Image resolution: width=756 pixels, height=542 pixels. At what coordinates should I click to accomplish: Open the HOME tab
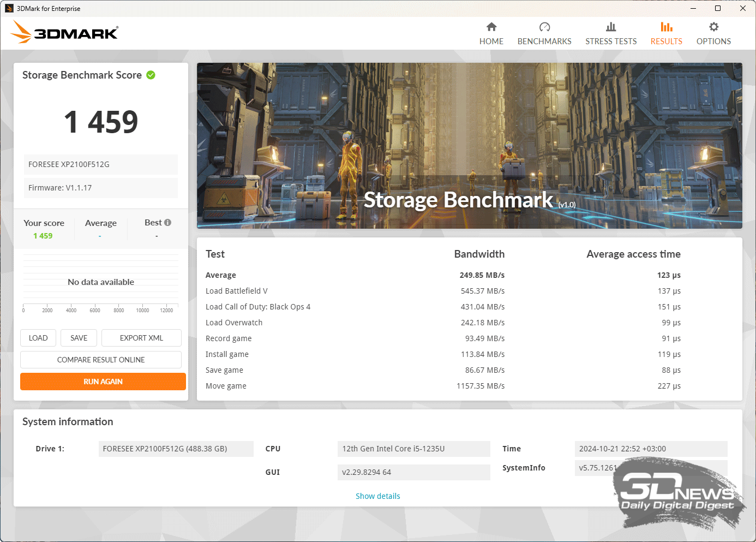(x=491, y=41)
